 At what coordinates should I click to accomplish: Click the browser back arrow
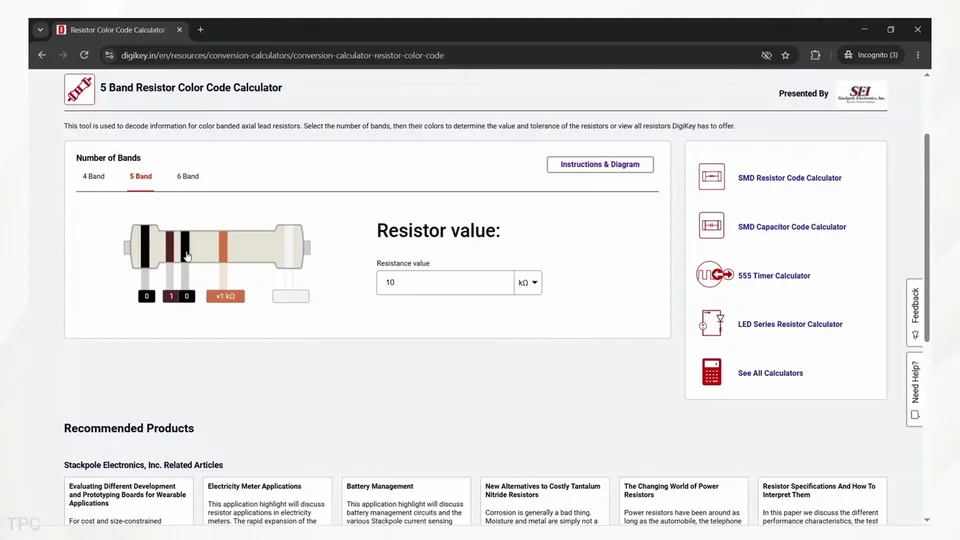click(42, 55)
